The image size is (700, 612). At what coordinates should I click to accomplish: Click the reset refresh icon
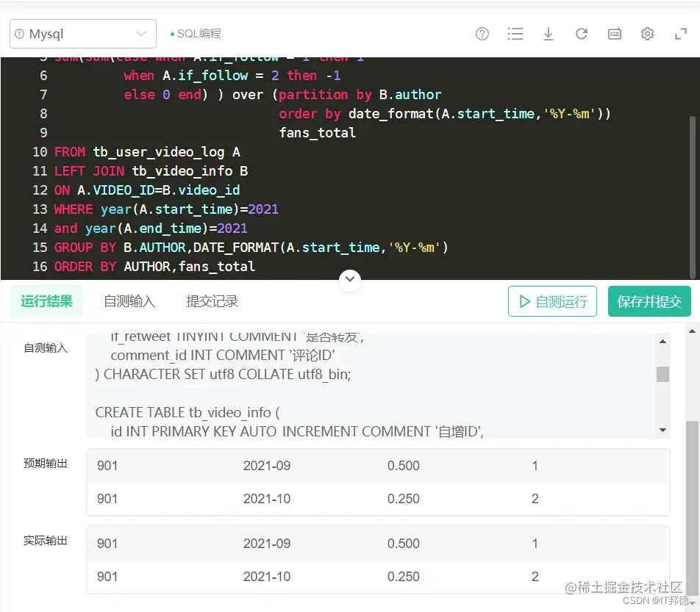click(x=581, y=34)
